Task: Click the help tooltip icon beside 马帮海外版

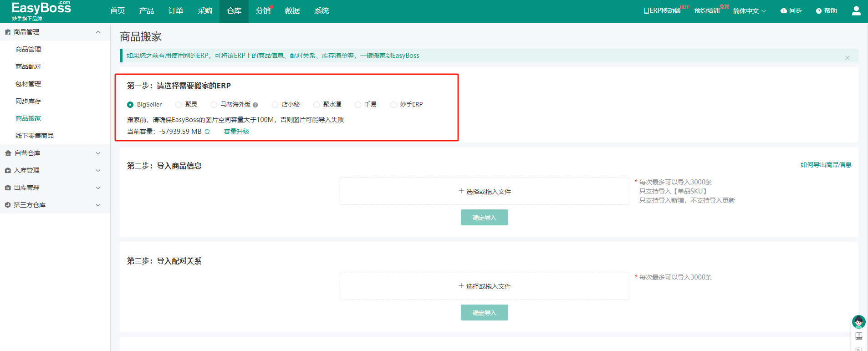Action: [x=255, y=105]
